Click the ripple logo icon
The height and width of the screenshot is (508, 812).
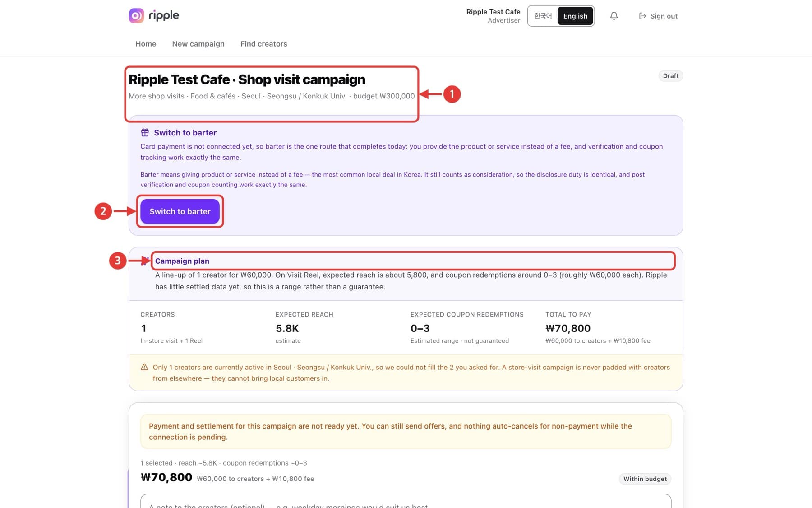tap(136, 15)
